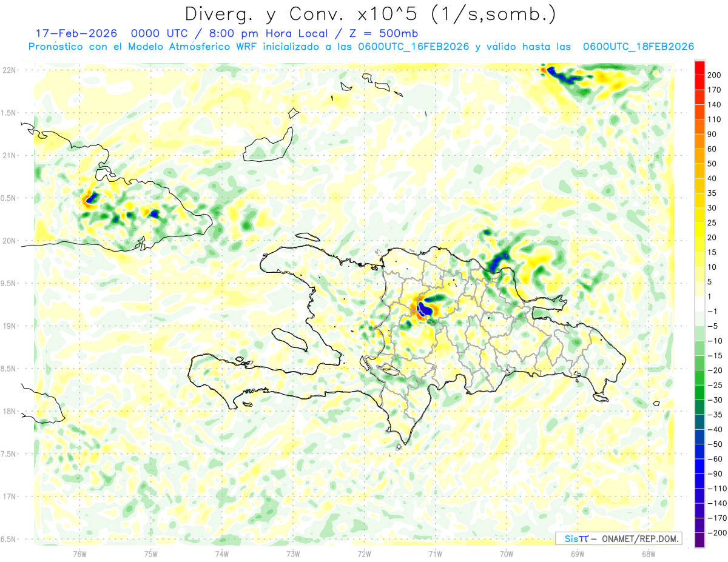This screenshot has width=728, height=562.
Task: Click the "Pronóstico con el Modelo Atmósferico WRF" line
Action: tap(144, 47)
